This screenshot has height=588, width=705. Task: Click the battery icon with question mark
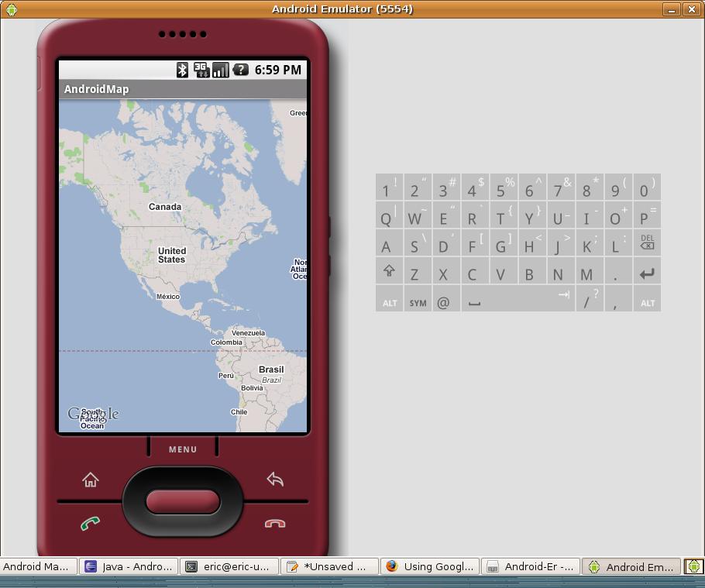click(241, 70)
